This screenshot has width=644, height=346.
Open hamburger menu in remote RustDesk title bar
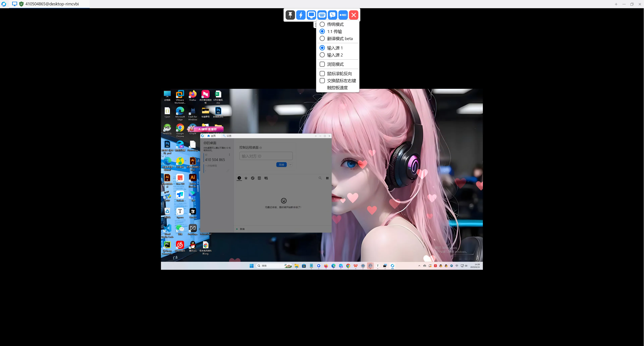coord(316,136)
